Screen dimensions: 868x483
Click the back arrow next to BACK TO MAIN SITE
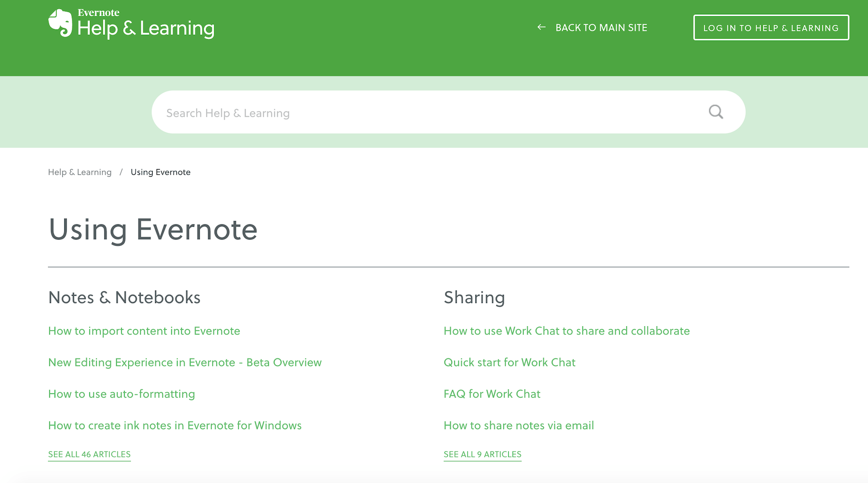click(541, 27)
